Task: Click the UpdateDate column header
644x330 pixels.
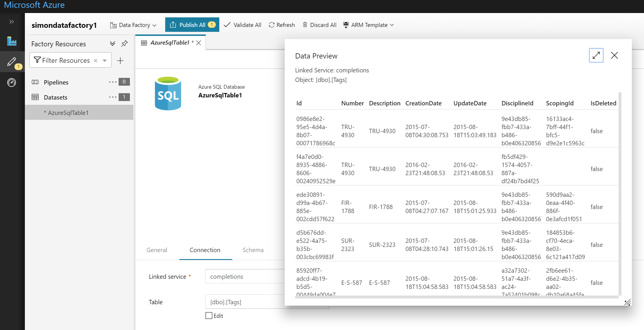Action: pos(470,103)
